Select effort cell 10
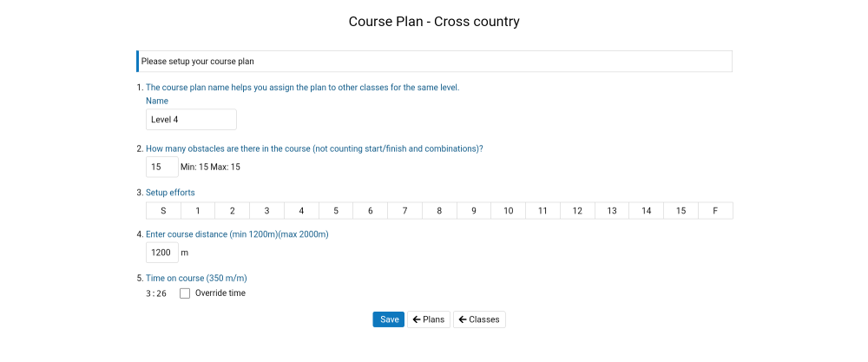The image size is (868, 362). pos(508,211)
